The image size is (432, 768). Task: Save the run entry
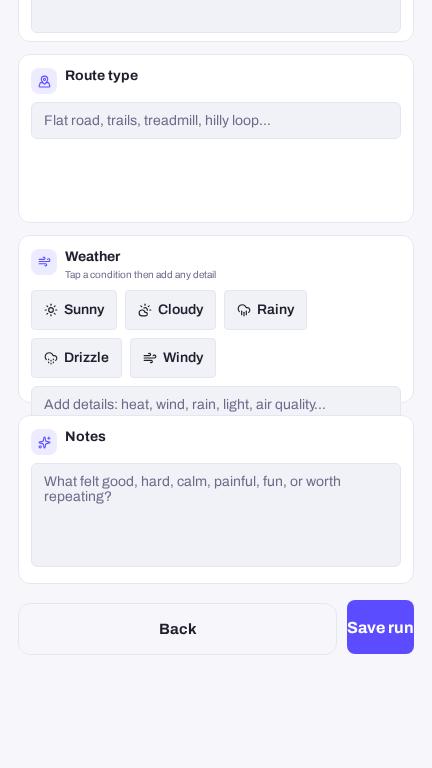[x=381, y=627]
